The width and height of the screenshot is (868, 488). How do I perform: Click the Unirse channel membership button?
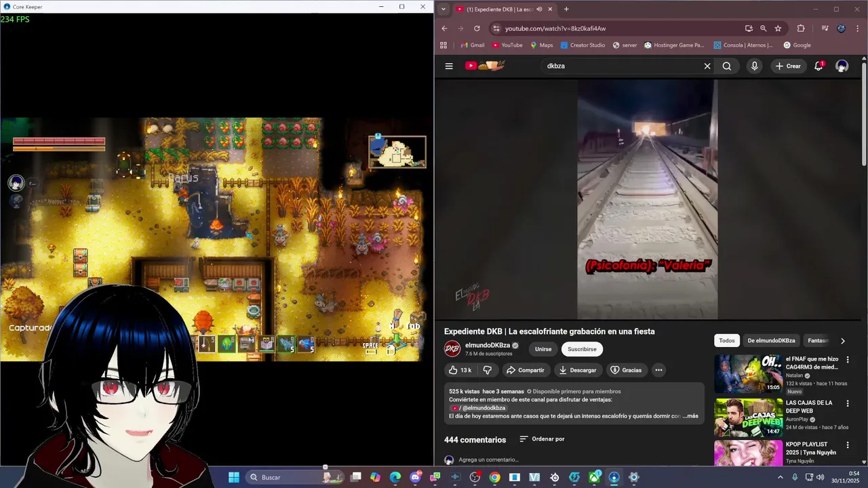pyautogui.click(x=543, y=349)
